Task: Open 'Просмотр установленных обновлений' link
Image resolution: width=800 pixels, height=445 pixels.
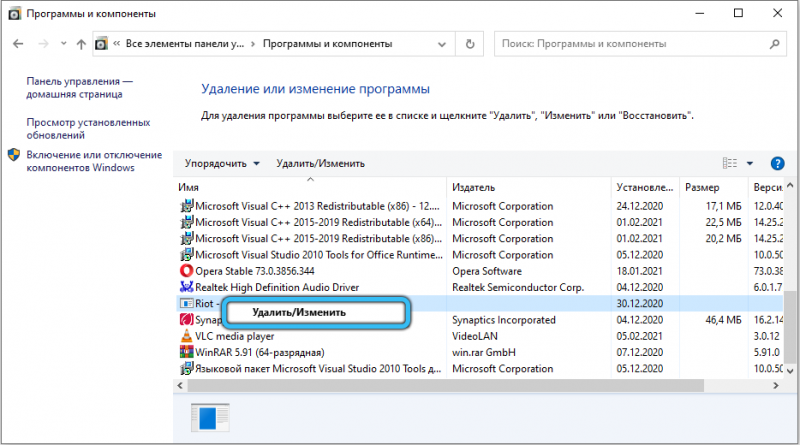Action: click(88, 129)
